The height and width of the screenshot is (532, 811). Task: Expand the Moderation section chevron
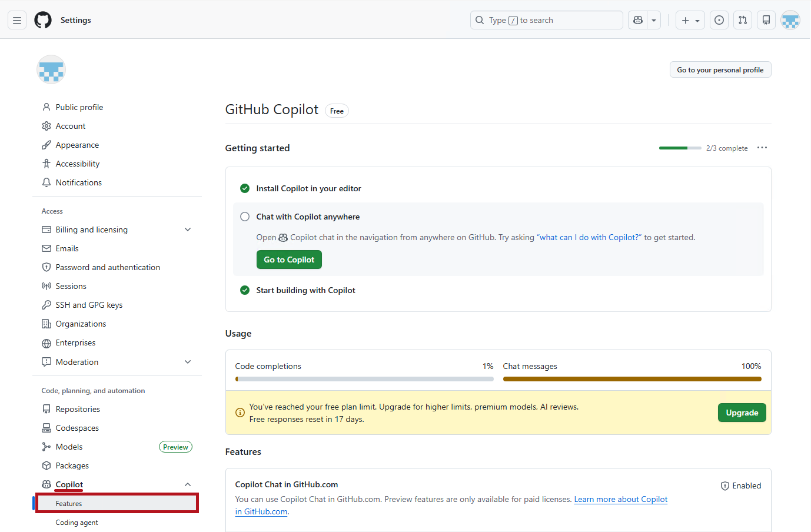(x=188, y=362)
